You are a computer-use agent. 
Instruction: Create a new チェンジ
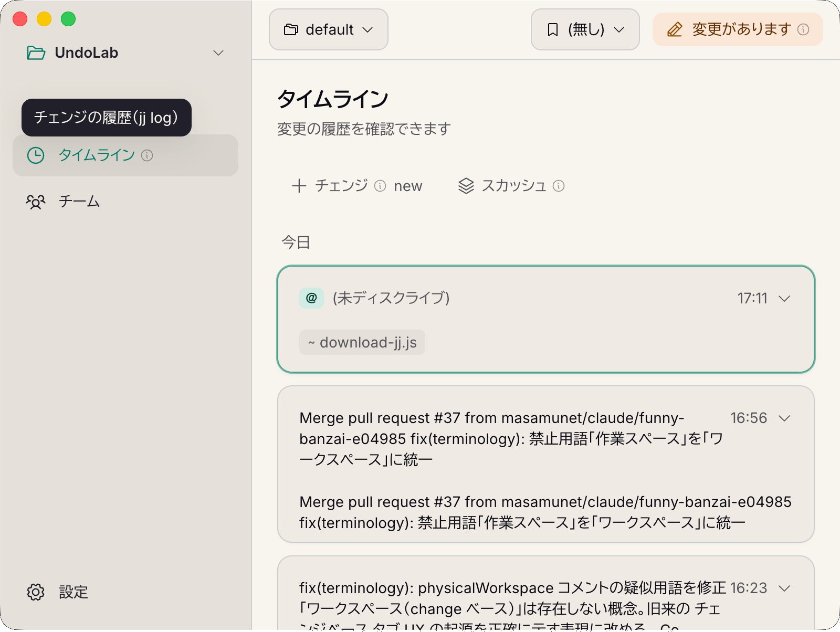pyautogui.click(x=357, y=186)
